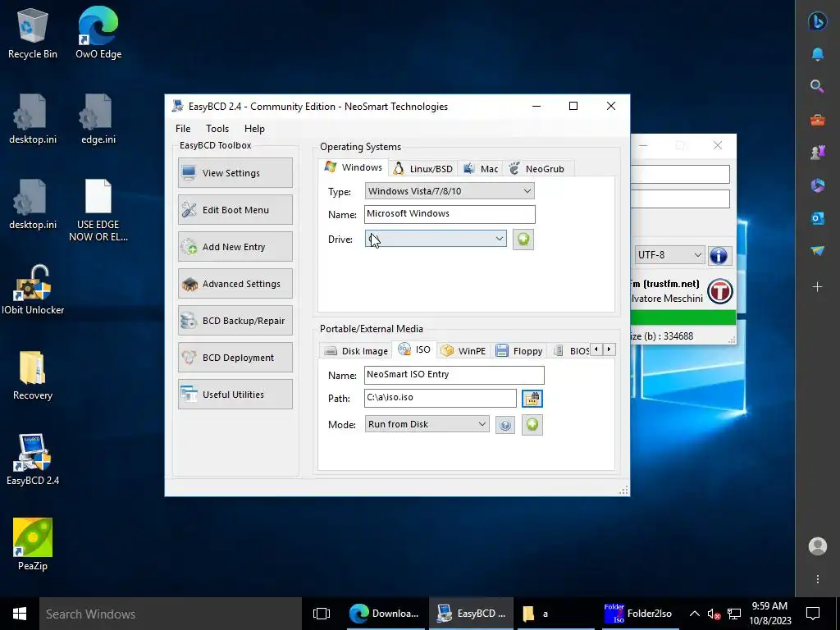Select the EasyBCD 2.4 desktop shortcut

pyautogui.click(x=32, y=459)
